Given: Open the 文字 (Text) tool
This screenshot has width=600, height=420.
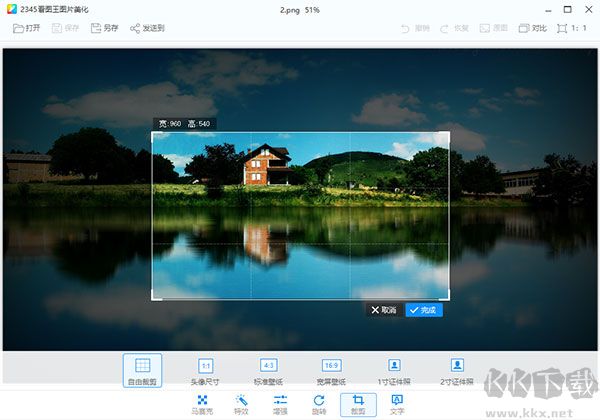Looking at the screenshot, I should 397,404.
